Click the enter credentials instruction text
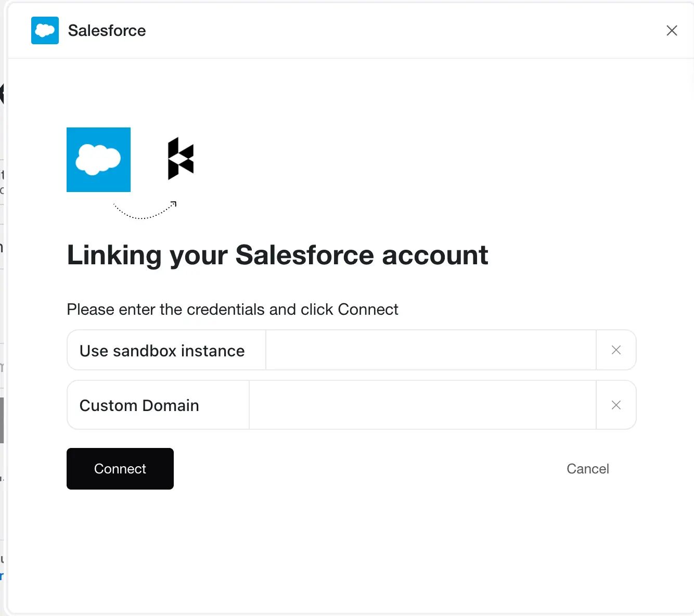694x616 pixels. [233, 310]
